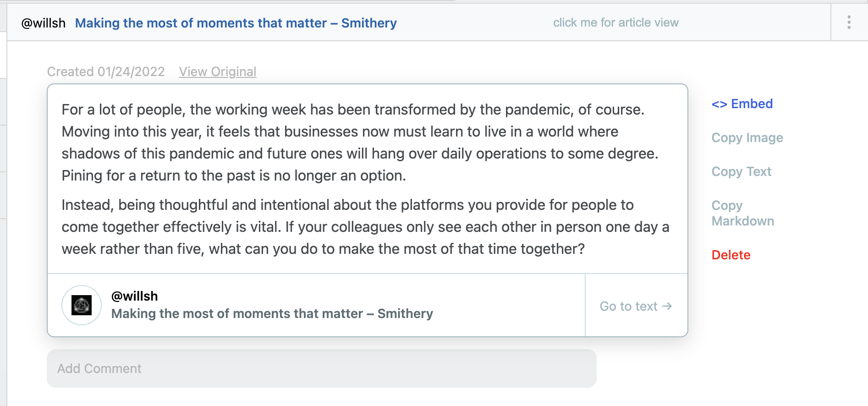
Task: Click the @willsh name in the card footer
Action: tap(134, 296)
